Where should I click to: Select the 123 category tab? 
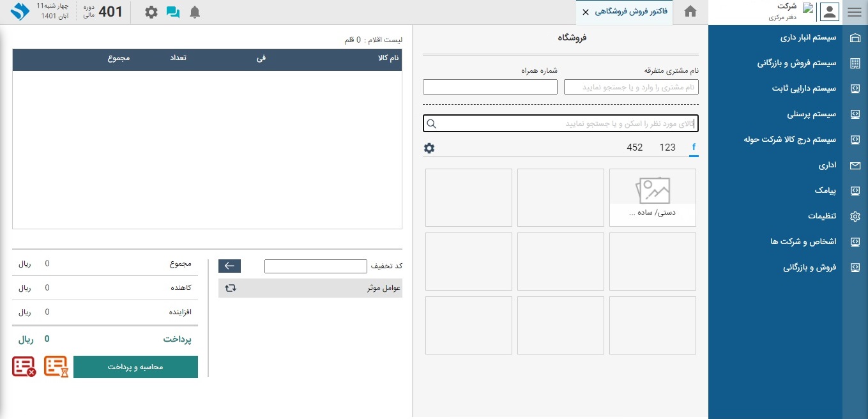click(667, 148)
